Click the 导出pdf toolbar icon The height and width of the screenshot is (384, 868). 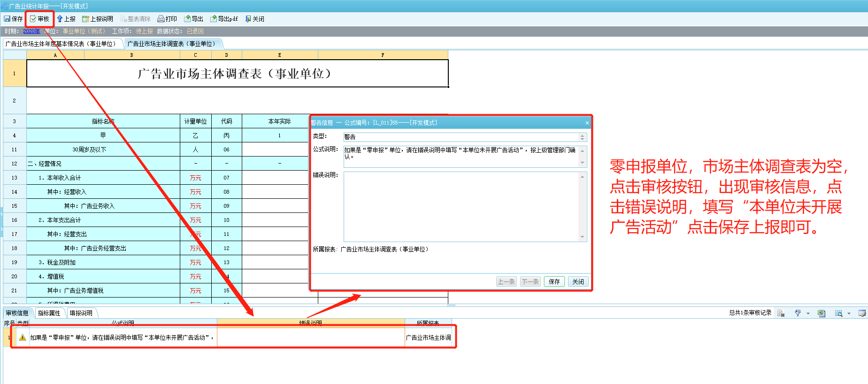coord(214,19)
